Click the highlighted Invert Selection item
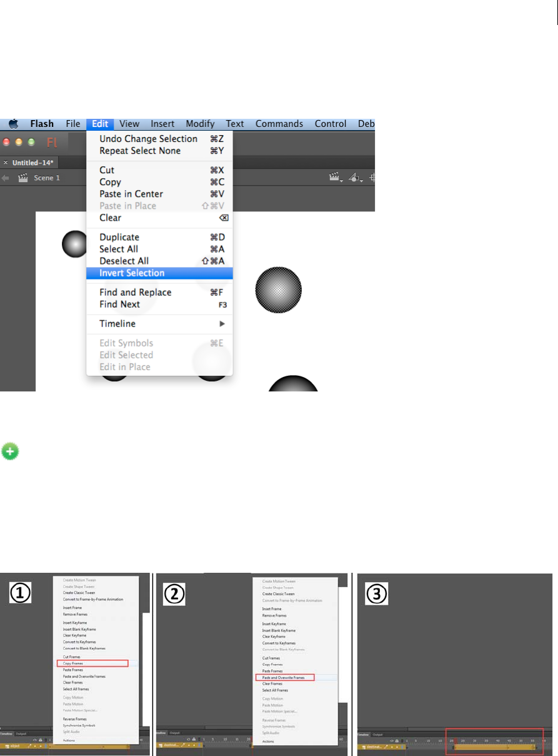 (x=159, y=273)
